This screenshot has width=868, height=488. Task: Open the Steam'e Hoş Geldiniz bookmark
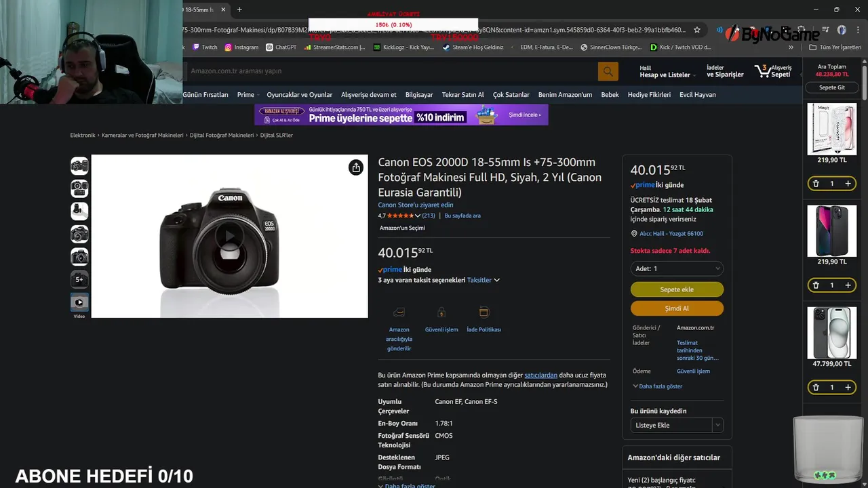click(x=473, y=47)
